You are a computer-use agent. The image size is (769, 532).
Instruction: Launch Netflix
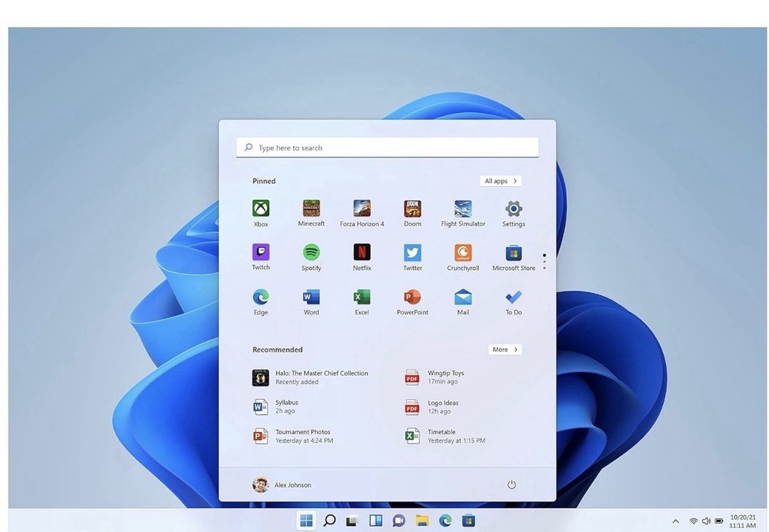(x=361, y=253)
